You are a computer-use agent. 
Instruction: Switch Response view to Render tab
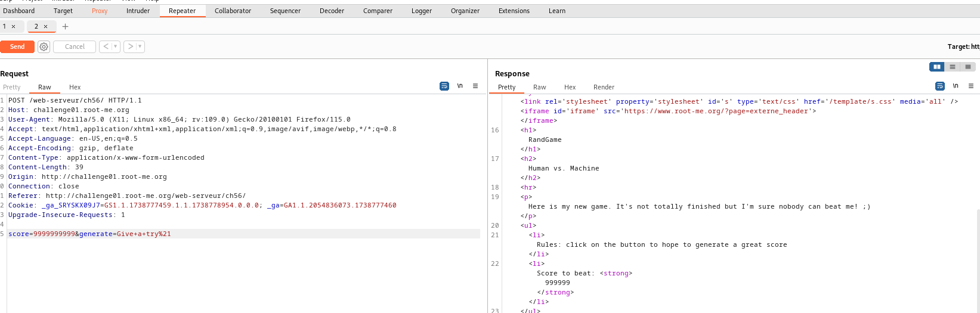604,87
